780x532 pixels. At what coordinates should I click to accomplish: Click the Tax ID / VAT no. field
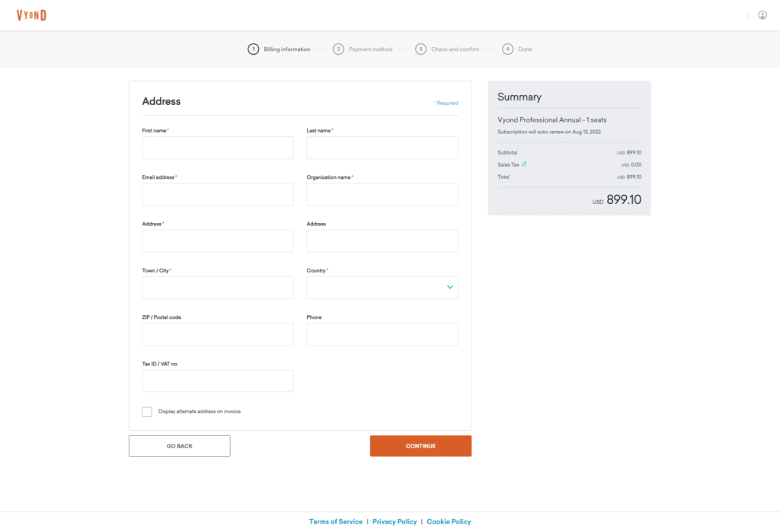(218, 381)
